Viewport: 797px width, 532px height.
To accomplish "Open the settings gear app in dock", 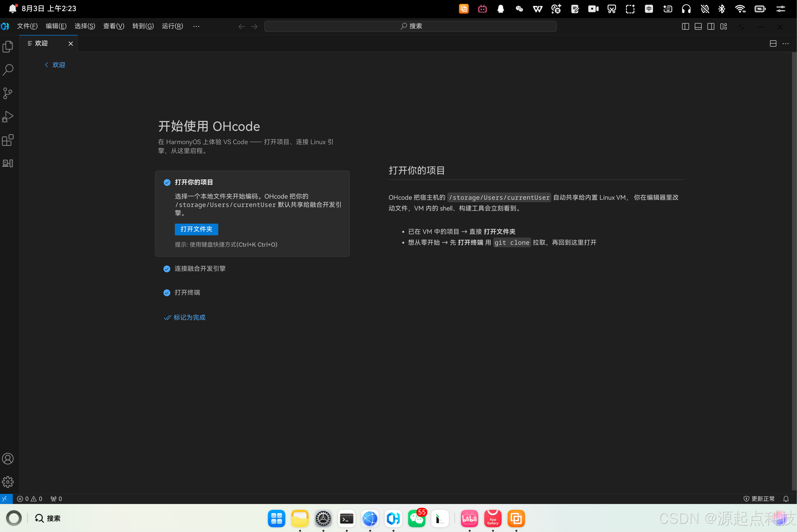I will (x=323, y=518).
